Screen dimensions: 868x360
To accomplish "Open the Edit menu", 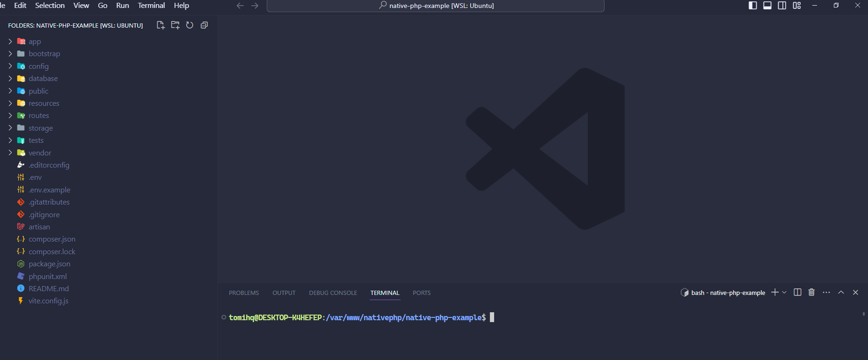I will click(x=20, y=6).
